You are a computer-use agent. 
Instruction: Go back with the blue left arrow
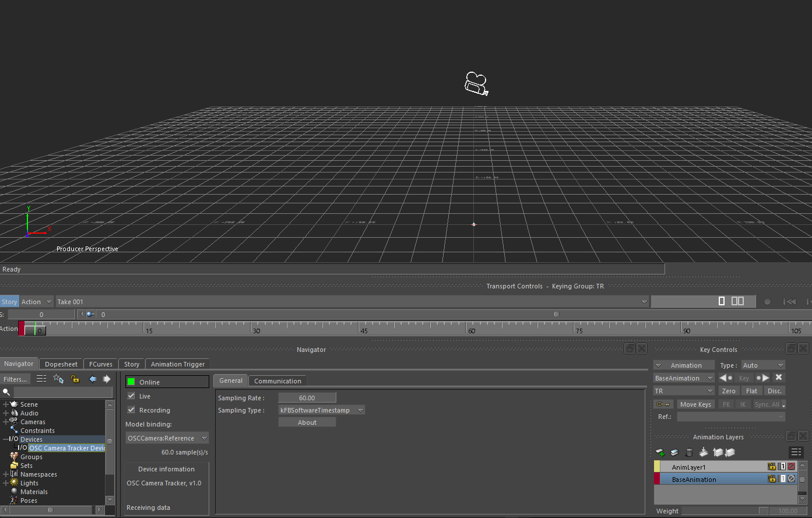pyautogui.click(x=93, y=379)
